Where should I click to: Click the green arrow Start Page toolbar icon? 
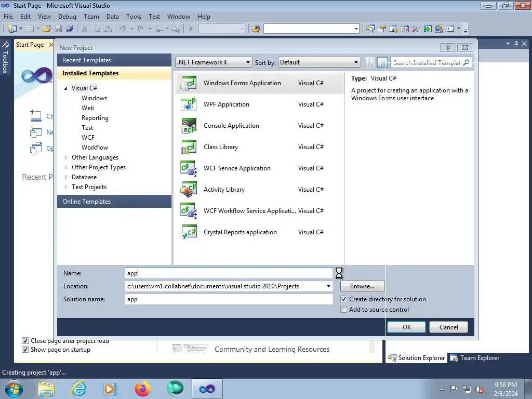pyautogui.click(x=428, y=29)
